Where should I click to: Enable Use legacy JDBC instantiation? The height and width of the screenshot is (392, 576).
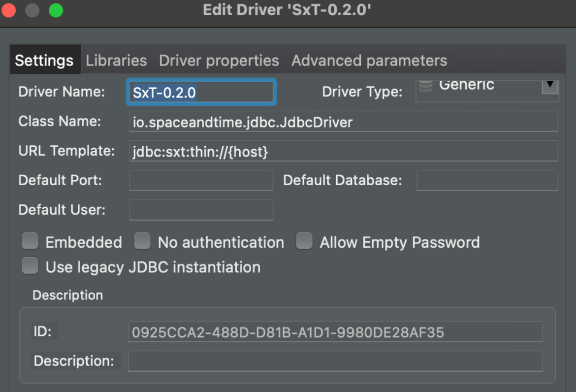tap(30, 266)
